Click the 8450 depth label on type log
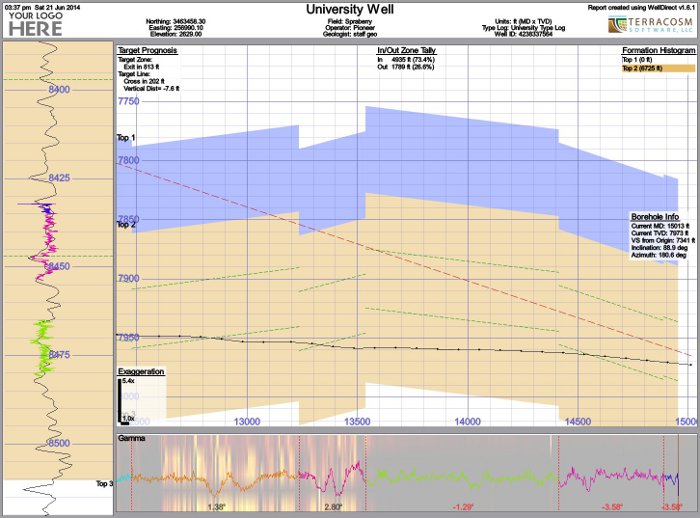This screenshot has height=518, width=700. coord(59,266)
